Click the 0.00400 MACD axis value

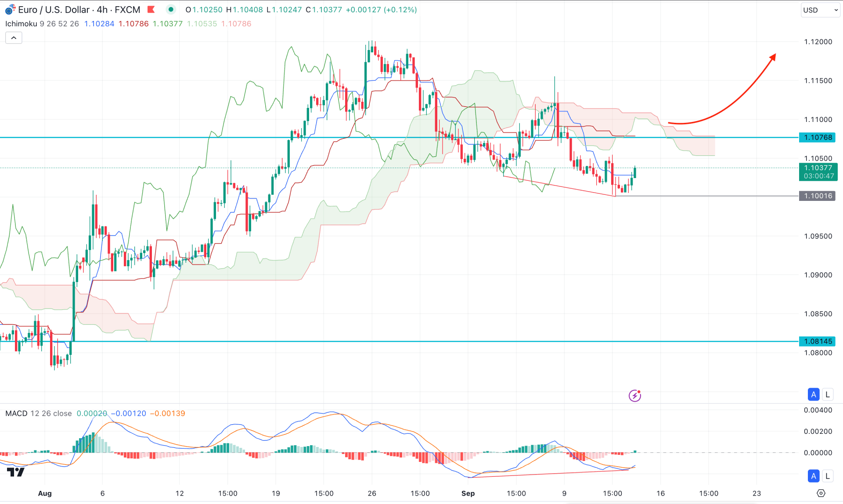click(818, 410)
